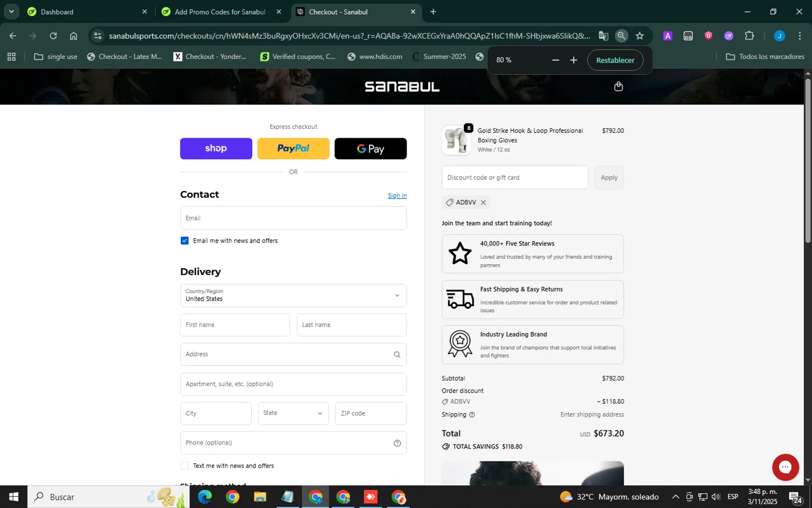The height and width of the screenshot is (508, 812).
Task: Click the Sanabul logo in the header
Action: point(402,87)
